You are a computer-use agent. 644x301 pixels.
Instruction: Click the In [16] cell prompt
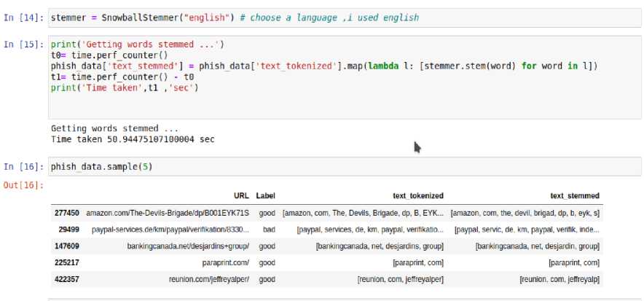(x=24, y=167)
